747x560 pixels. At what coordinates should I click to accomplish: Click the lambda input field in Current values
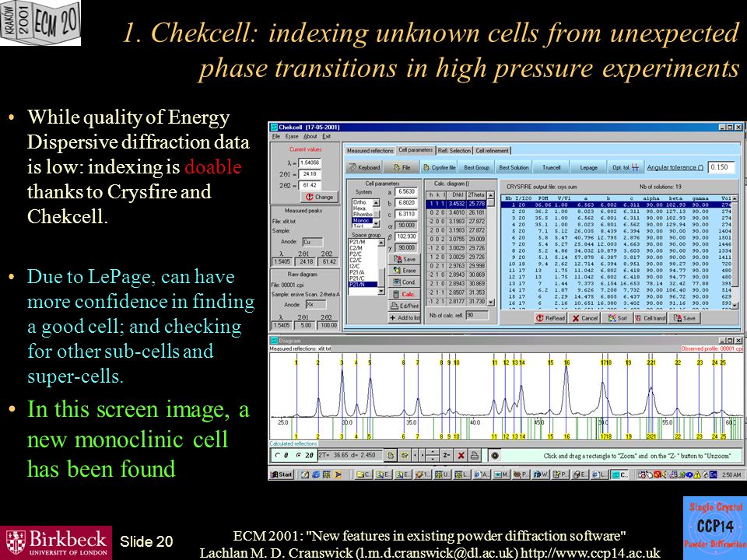tap(310, 163)
